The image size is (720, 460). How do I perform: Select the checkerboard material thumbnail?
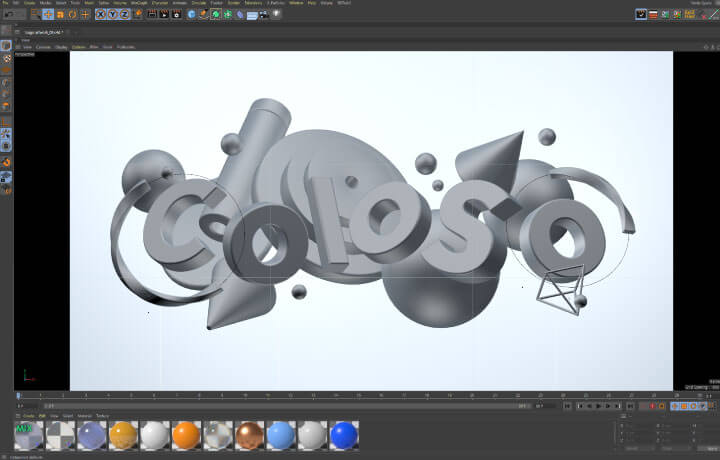coord(61,435)
